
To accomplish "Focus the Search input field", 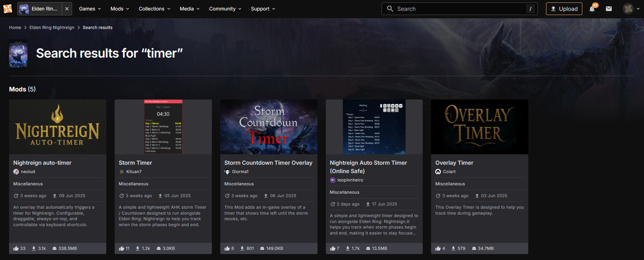I will click(460, 9).
